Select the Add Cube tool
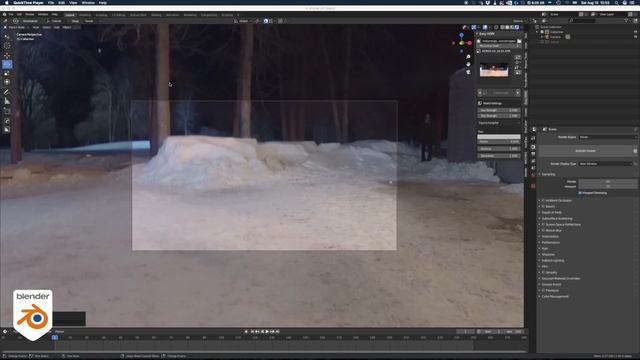This screenshot has width=640, height=360. [7, 111]
